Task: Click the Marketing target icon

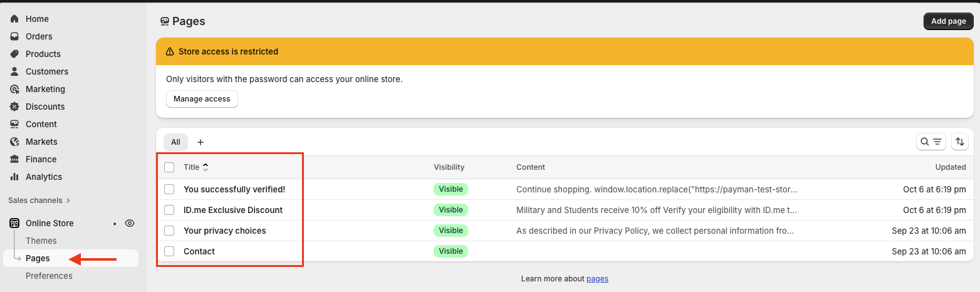Action: 14,89
